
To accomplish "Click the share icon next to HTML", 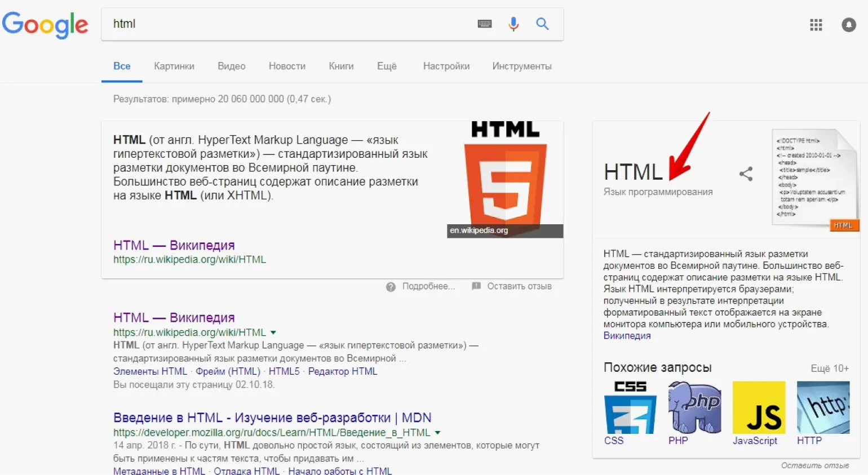I will pos(746,174).
